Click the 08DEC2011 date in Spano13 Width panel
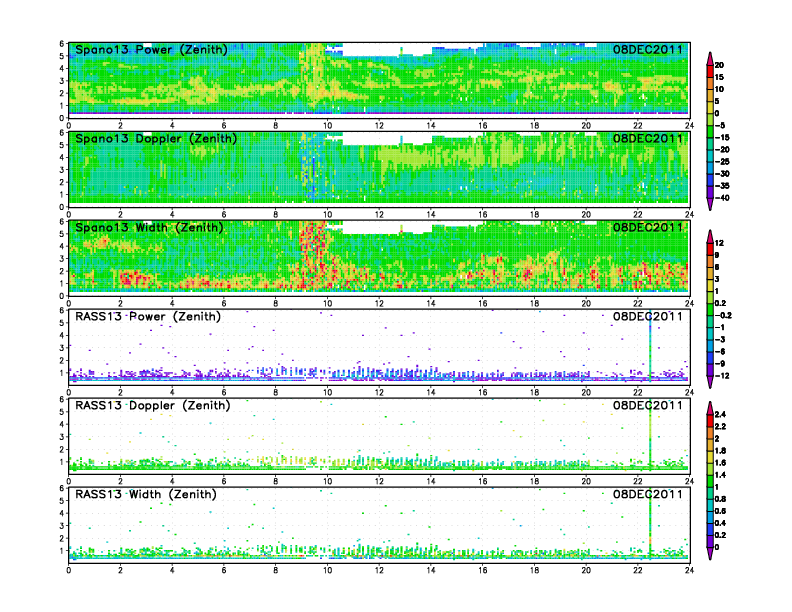792x612 pixels. [648, 228]
